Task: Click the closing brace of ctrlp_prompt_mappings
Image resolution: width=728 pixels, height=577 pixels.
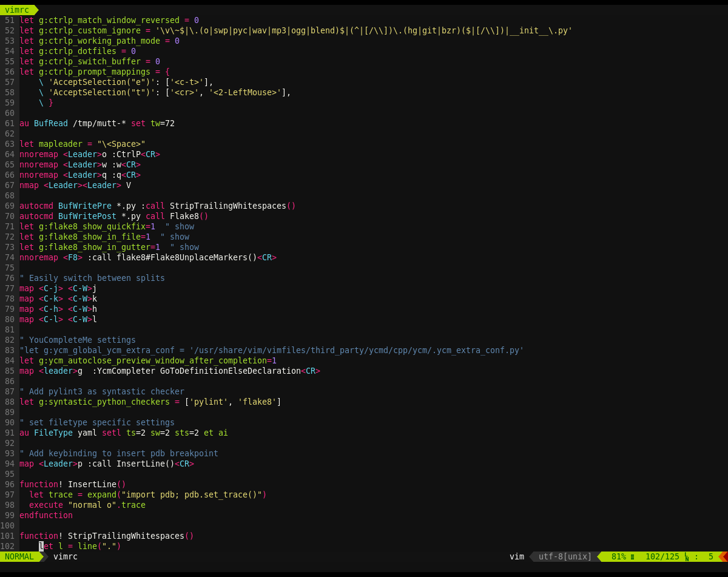Action: [x=52, y=103]
